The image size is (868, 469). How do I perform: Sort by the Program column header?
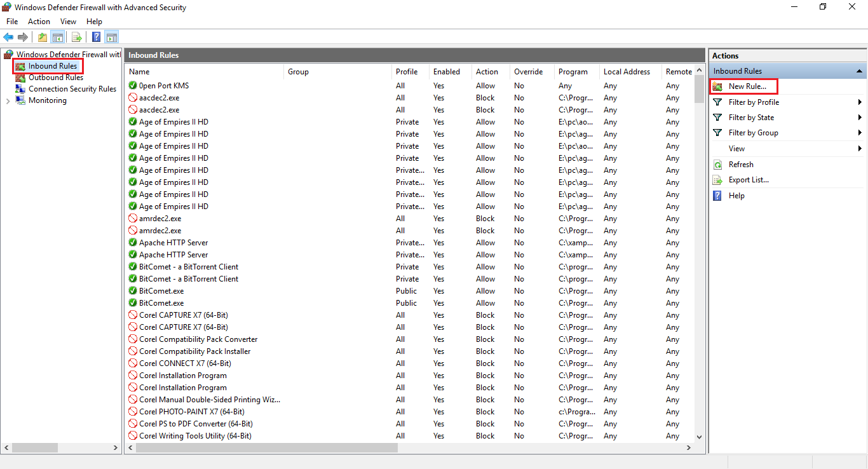pos(577,72)
